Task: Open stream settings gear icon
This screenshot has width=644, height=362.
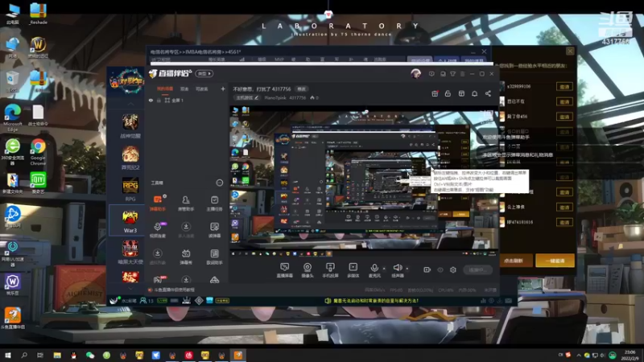Action: point(453,269)
